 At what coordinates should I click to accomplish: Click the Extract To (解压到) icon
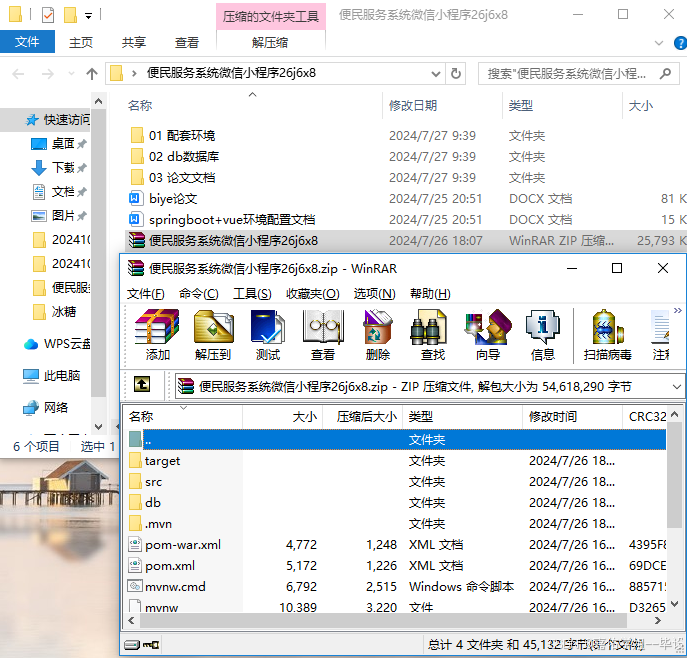[213, 335]
